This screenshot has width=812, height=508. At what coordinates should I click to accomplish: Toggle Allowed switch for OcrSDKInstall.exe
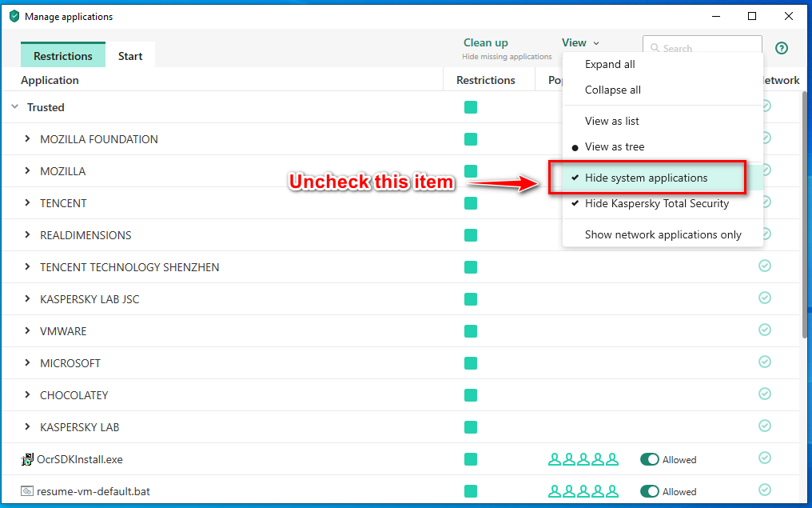coord(650,459)
